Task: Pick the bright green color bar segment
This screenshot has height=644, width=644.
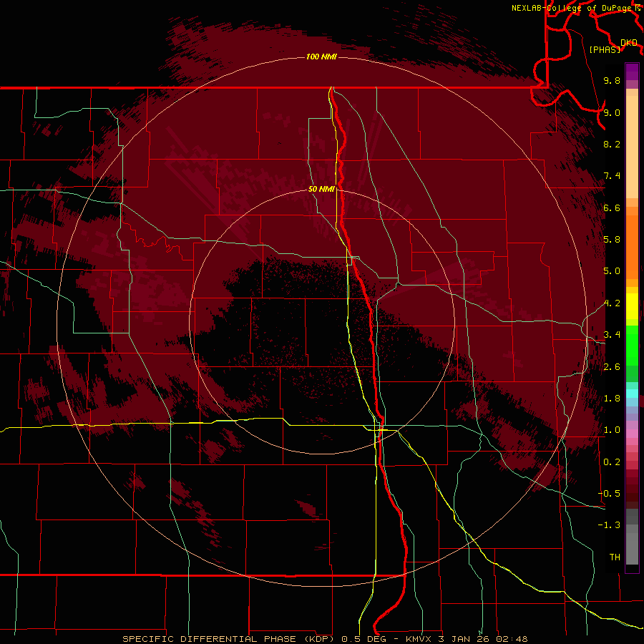Action: point(632,345)
